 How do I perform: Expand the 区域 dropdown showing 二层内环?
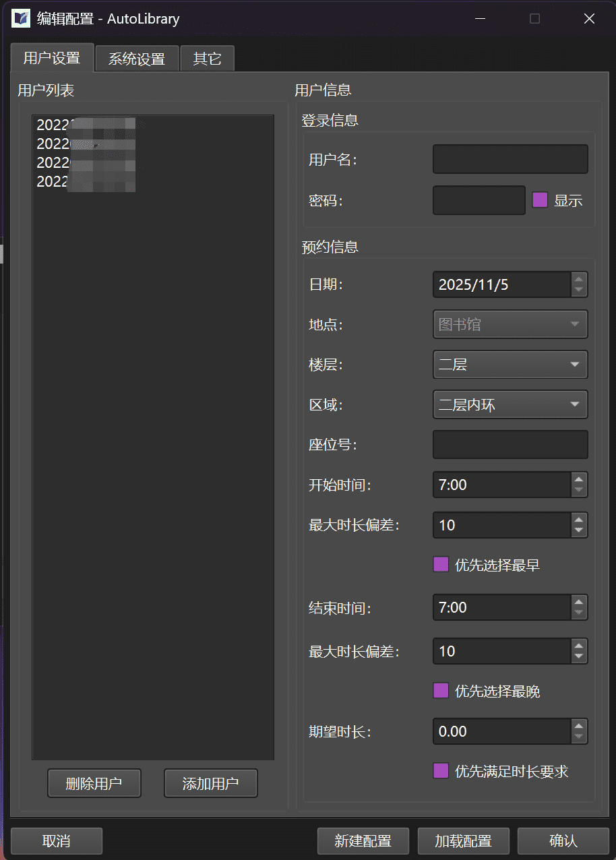point(510,405)
